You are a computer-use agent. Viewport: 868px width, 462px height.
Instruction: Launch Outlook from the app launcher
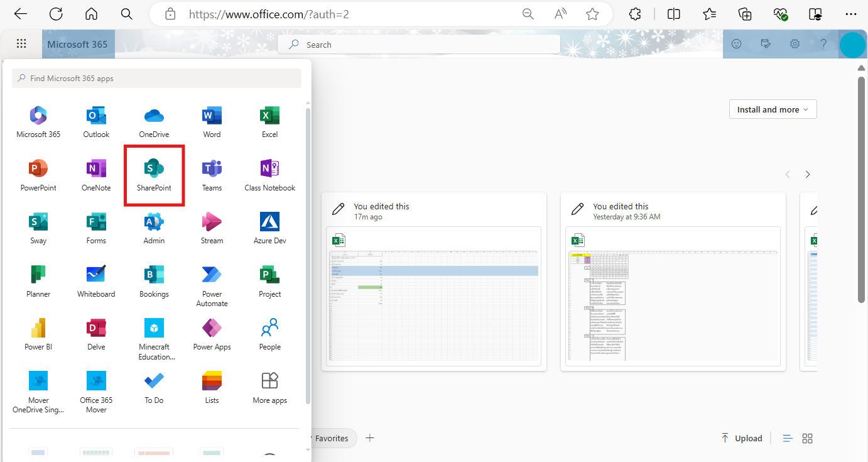pos(96,122)
